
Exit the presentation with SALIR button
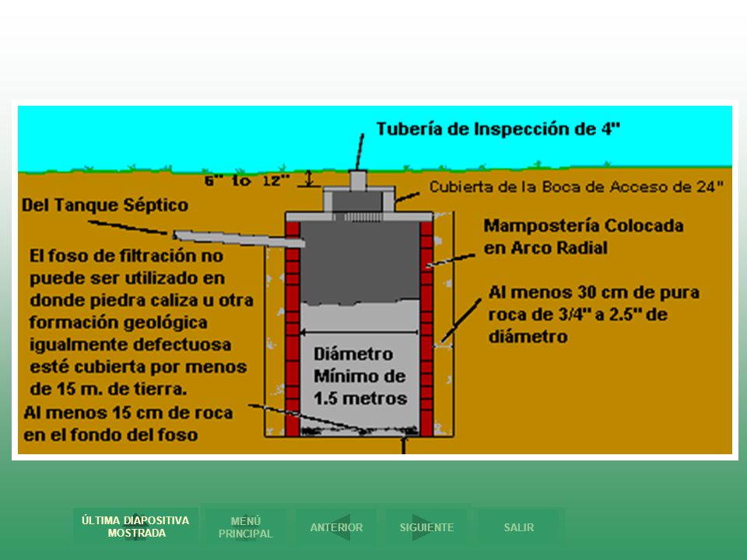[x=519, y=527]
